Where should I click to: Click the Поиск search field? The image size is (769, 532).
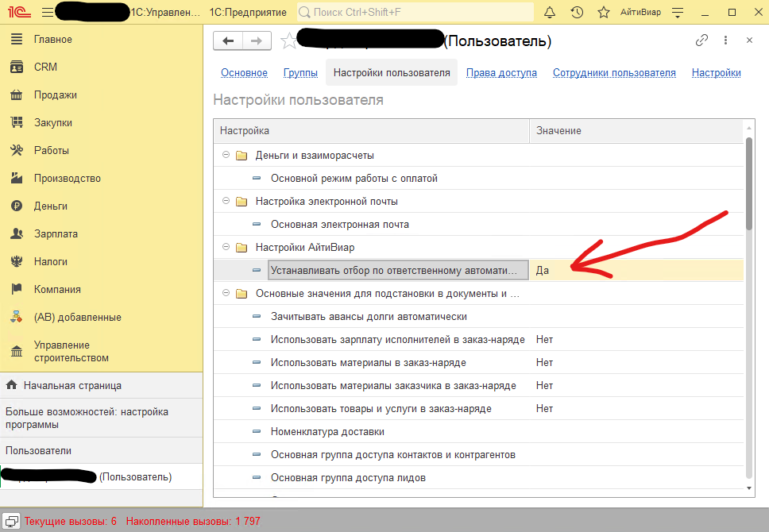[415, 12]
